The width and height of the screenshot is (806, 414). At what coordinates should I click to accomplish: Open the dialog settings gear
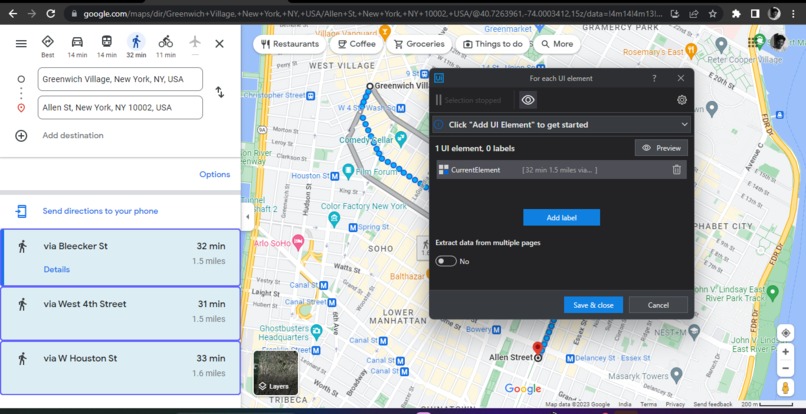point(682,100)
